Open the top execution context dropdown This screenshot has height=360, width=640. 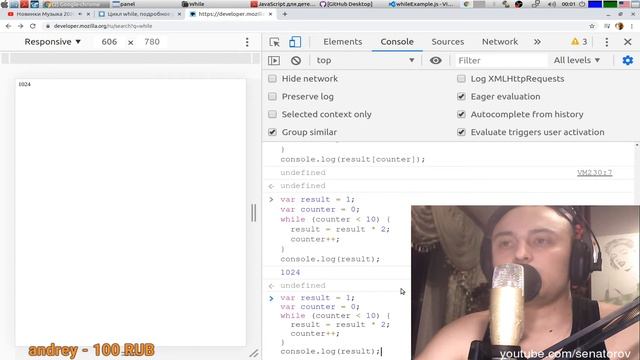[365, 60]
